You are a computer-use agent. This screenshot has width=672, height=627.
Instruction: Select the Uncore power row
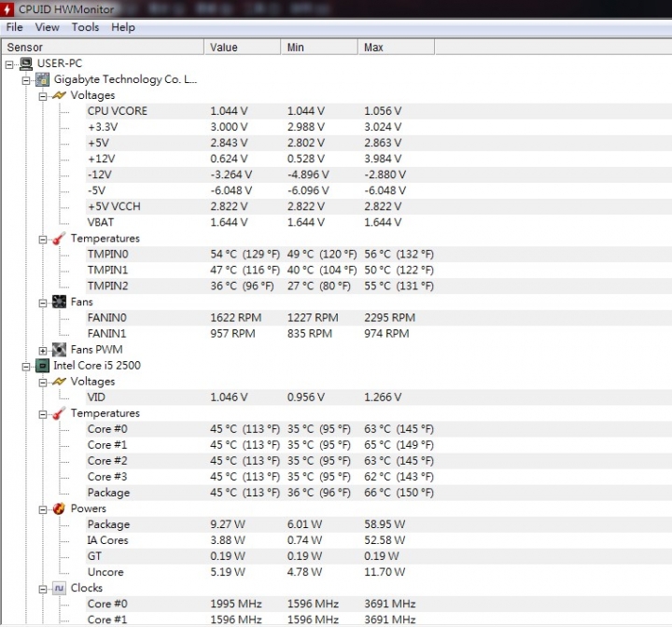click(378, 572)
